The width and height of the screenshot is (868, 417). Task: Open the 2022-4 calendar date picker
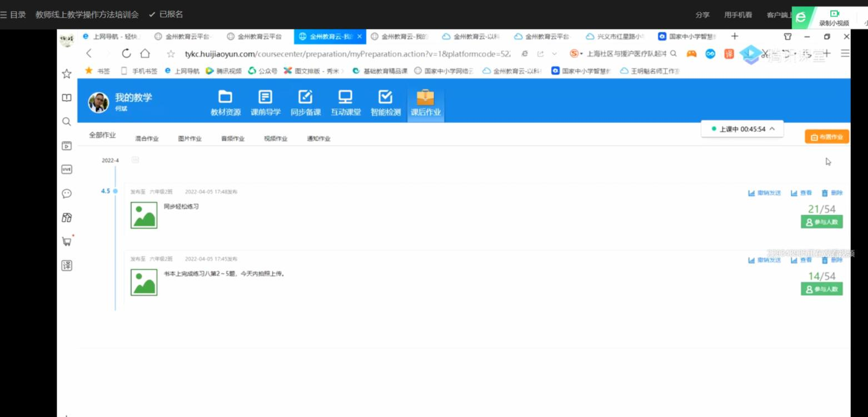135,160
